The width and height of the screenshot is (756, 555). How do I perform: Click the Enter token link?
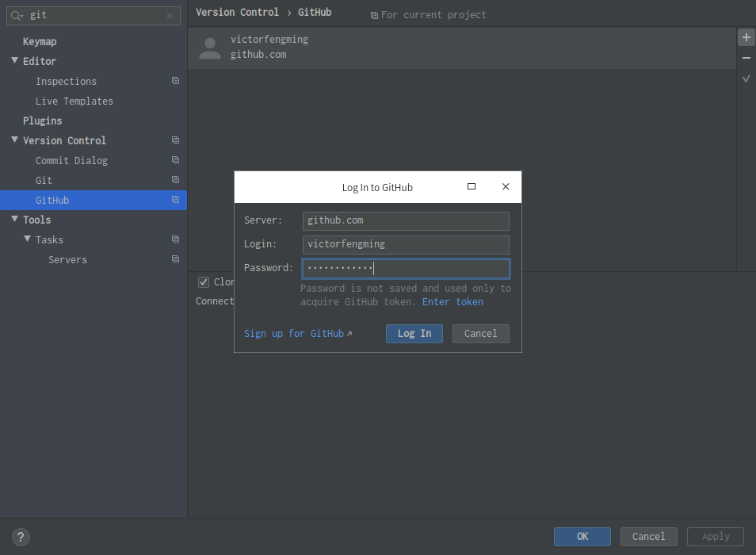coord(452,302)
